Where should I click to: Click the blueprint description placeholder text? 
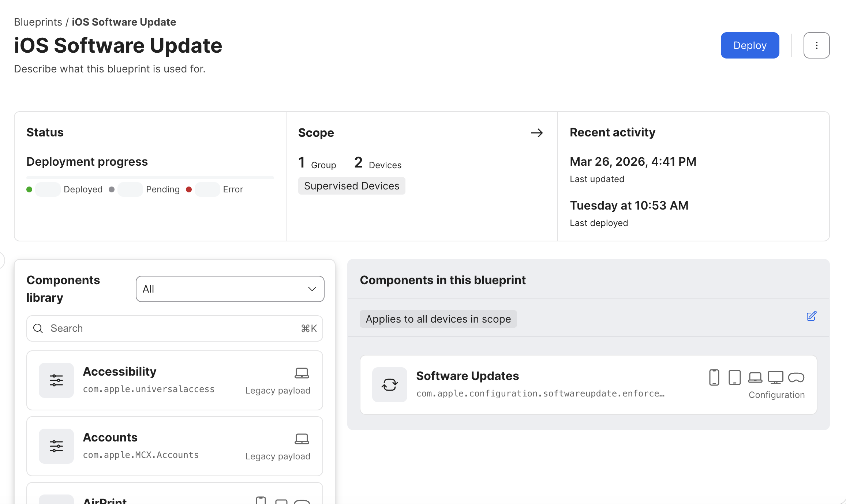(110, 69)
